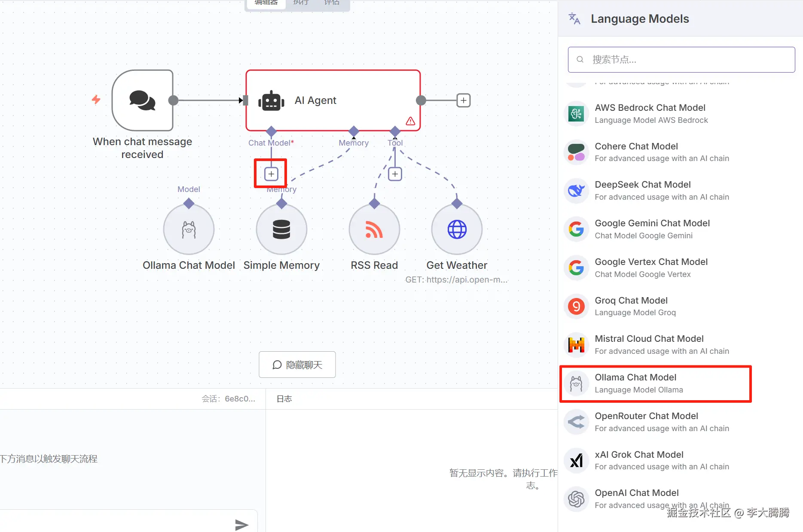Add a node after AI Agent output
Viewport: 803px width, 532px height.
click(463, 100)
